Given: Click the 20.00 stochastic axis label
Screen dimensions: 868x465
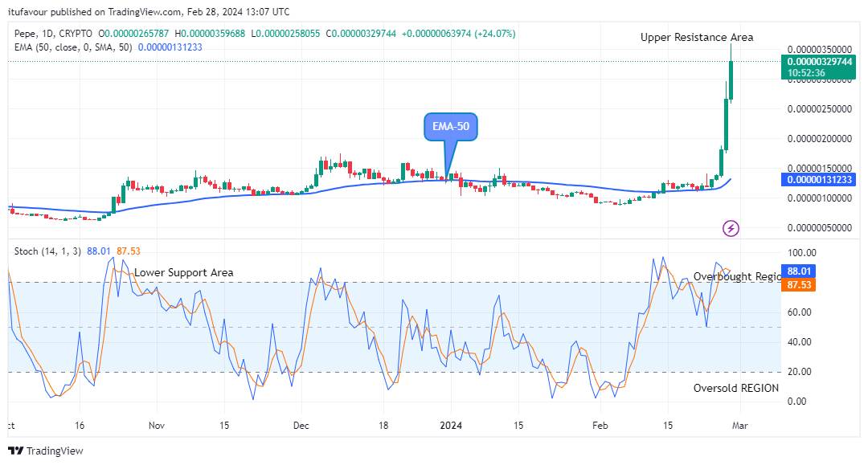Looking at the screenshot, I should 800,372.
